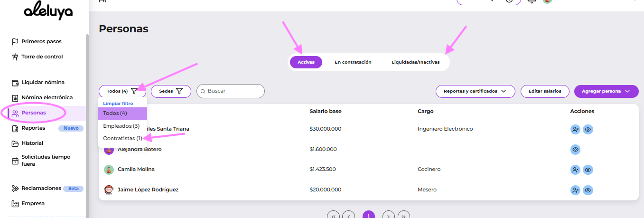Click remove-person icon for Jaime López Rodríguez
This screenshot has width=644, height=218.
click(575, 190)
